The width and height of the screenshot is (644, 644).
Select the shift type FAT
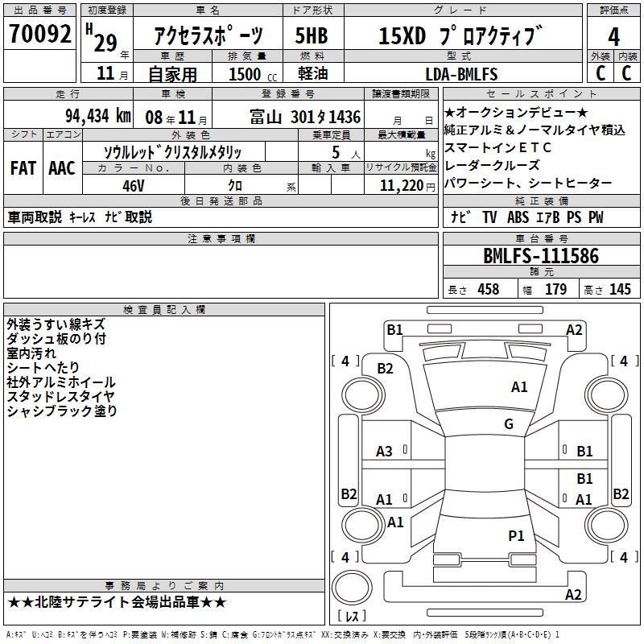tap(23, 168)
